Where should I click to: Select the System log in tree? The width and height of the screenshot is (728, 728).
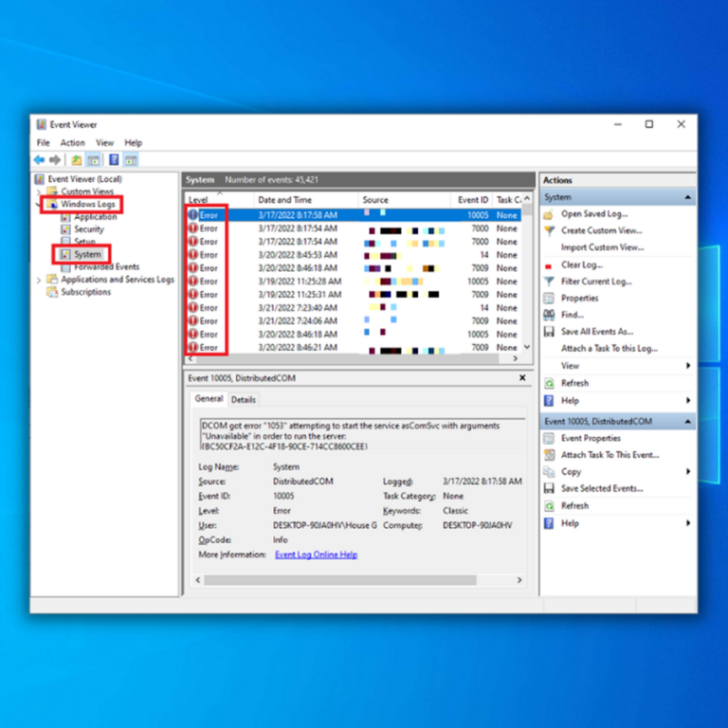click(87, 254)
